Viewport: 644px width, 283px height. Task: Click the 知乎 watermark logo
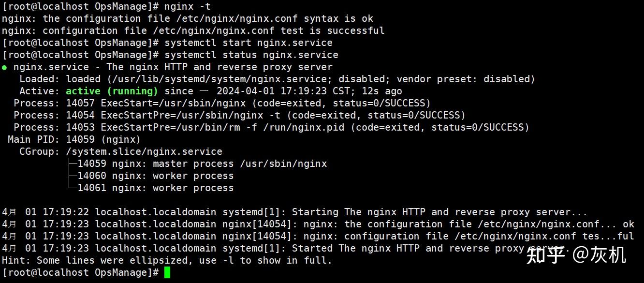point(545,255)
